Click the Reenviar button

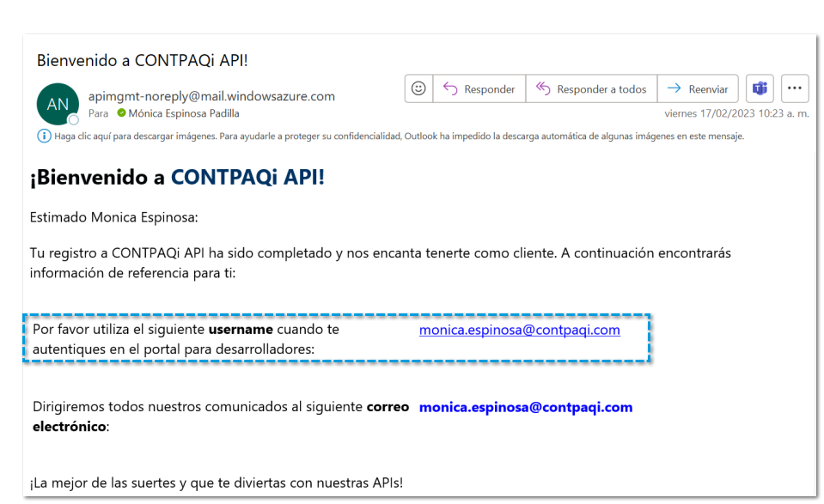click(698, 88)
